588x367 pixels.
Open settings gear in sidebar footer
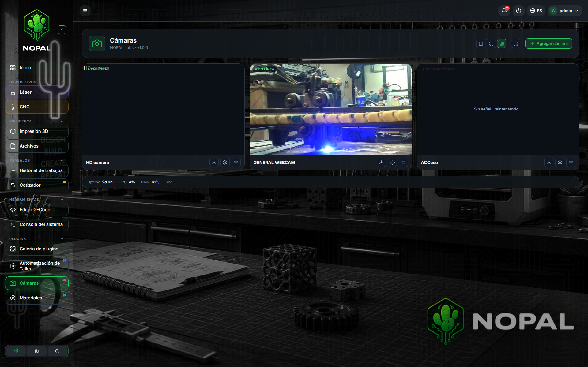pyautogui.click(x=37, y=351)
